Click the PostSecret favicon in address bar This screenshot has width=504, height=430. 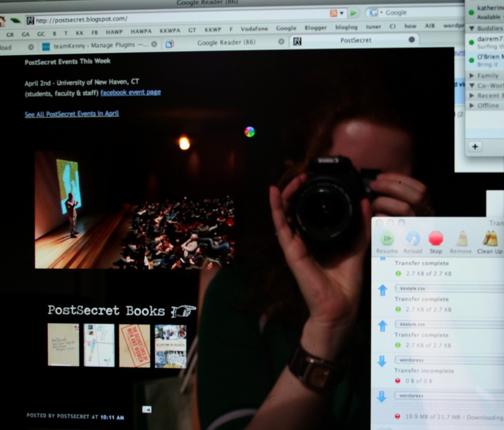coord(30,21)
